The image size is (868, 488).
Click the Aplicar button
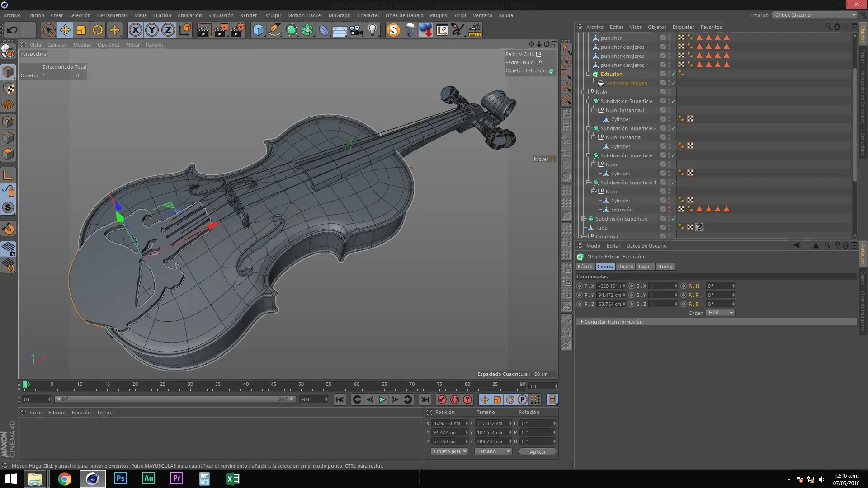pyautogui.click(x=538, y=451)
